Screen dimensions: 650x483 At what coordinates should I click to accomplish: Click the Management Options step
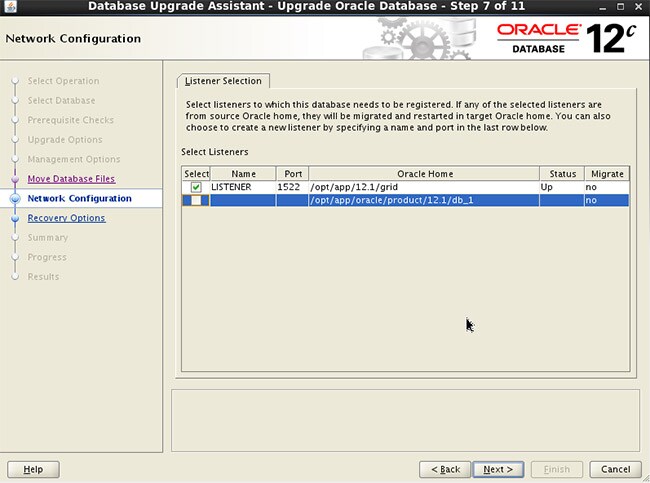coord(74,159)
